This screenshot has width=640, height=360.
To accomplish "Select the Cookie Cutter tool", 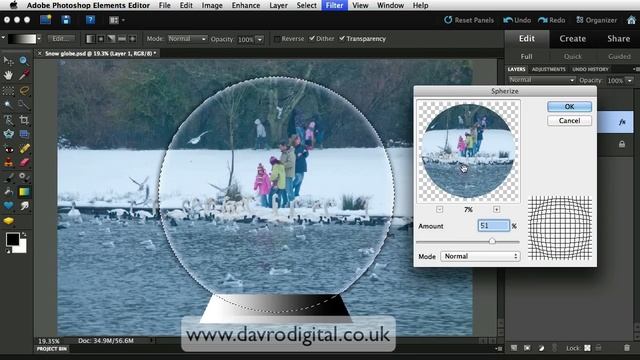I will pyautogui.click(x=8, y=134).
